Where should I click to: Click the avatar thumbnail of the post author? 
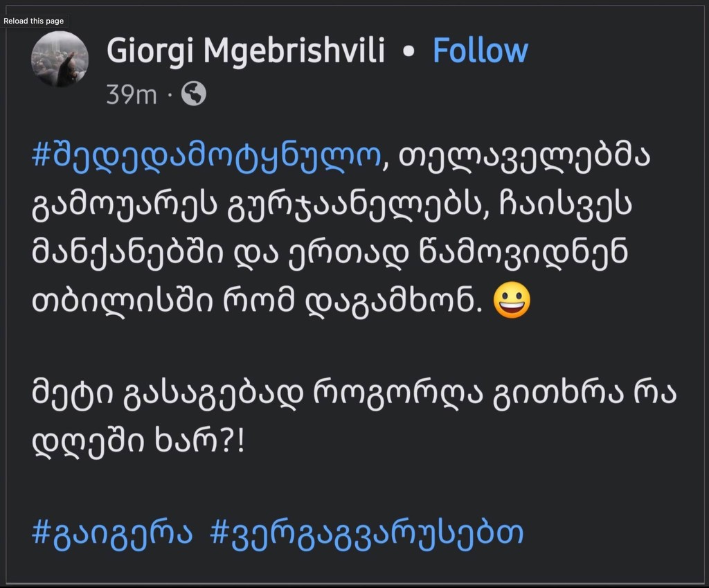(60, 60)
